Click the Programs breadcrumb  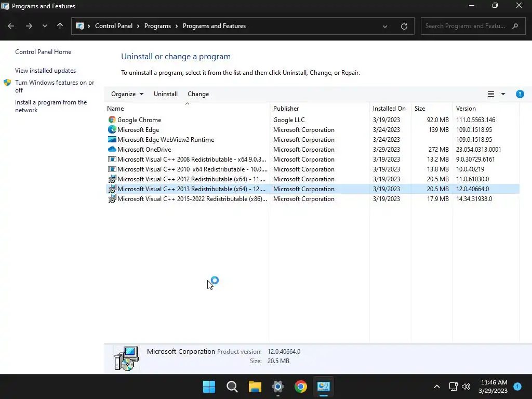pyautogui.click(x=157, y=26)
